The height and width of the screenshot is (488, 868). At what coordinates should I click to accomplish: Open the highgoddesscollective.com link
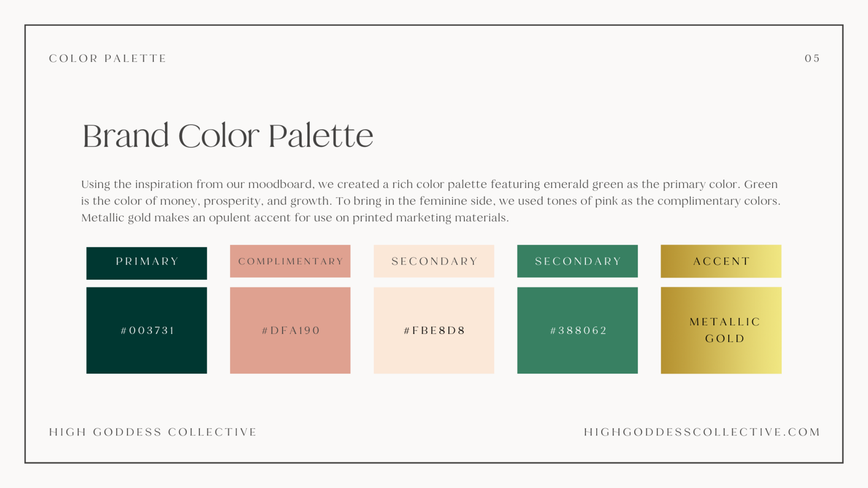click(702, 432)
